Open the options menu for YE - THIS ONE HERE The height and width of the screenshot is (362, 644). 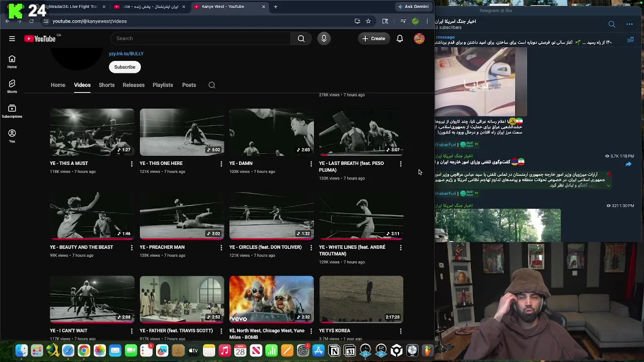(x=221, y=164)
